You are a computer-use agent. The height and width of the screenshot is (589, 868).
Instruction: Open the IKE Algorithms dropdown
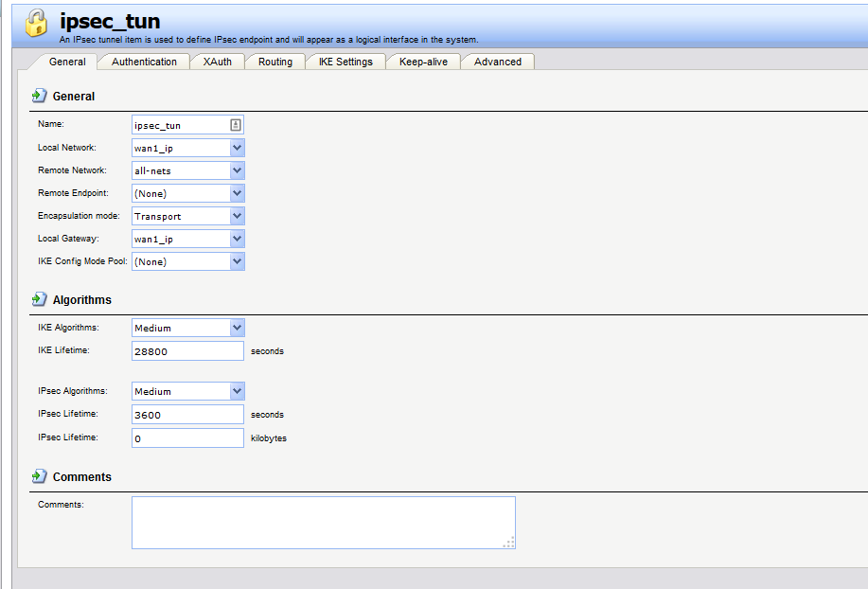pos(237,328)
